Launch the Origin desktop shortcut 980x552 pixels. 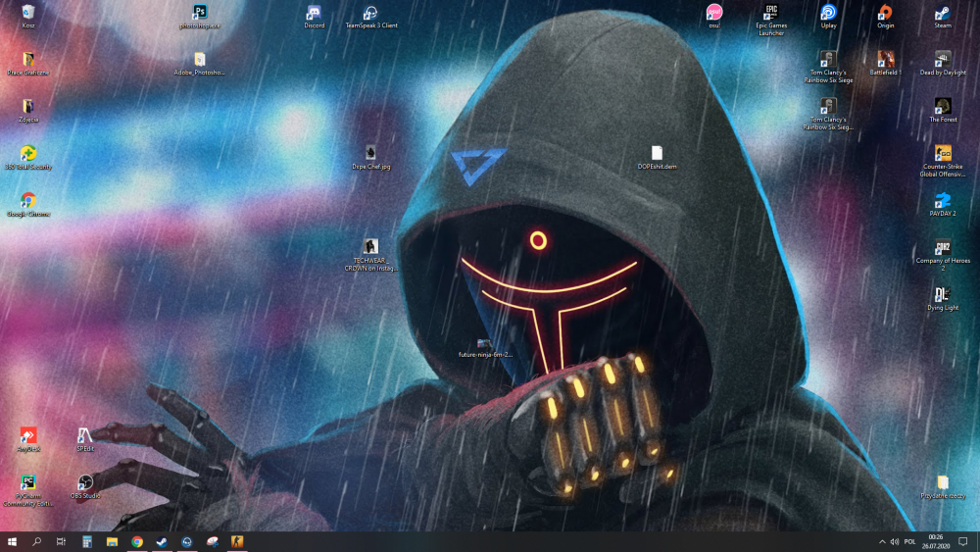pos(885,17)
